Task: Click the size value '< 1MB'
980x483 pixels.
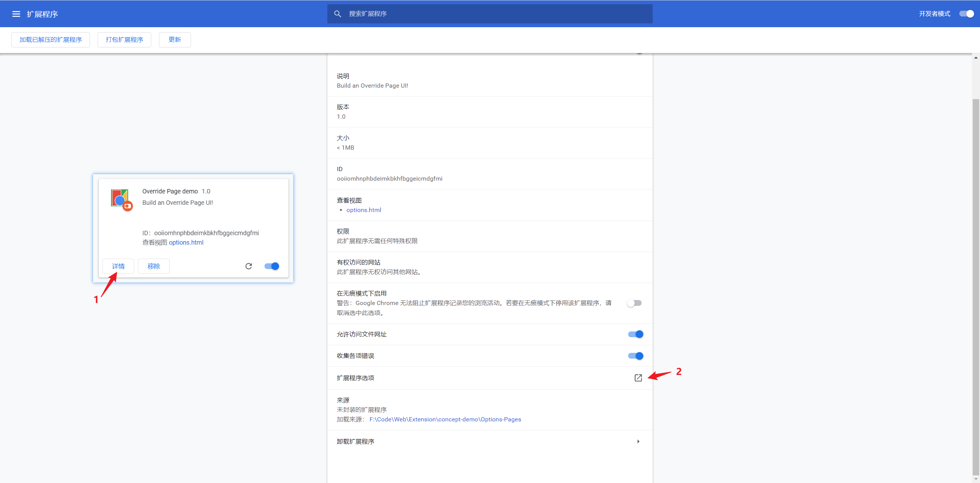Action: (345, 148)
